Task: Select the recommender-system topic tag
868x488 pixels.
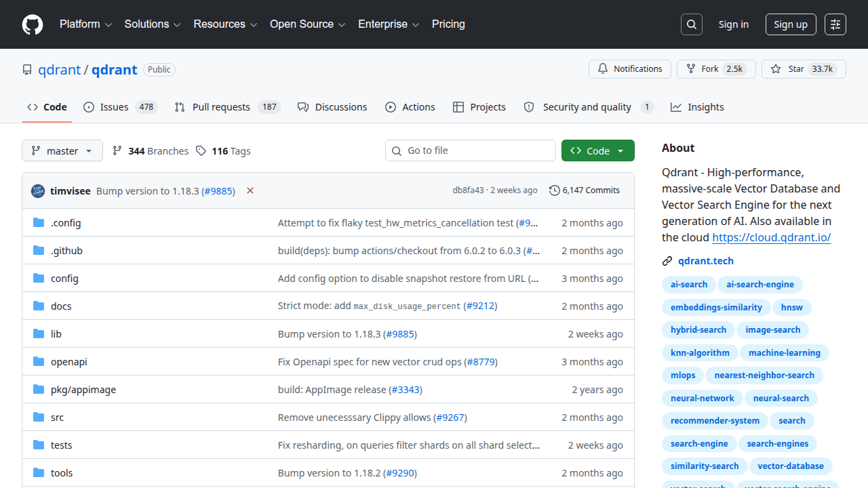Action: pyautogui.click(x=715, y=421)
